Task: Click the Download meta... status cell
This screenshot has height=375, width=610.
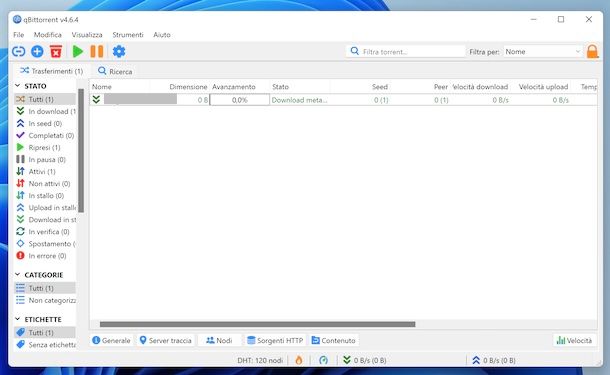Action: (x=300, y=100)
